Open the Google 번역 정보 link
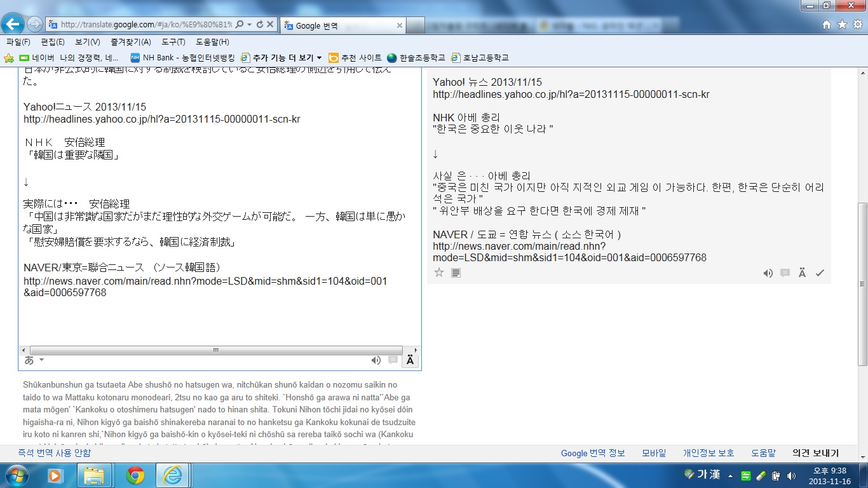This screenshot has height=488, width=868. point(593,453)
